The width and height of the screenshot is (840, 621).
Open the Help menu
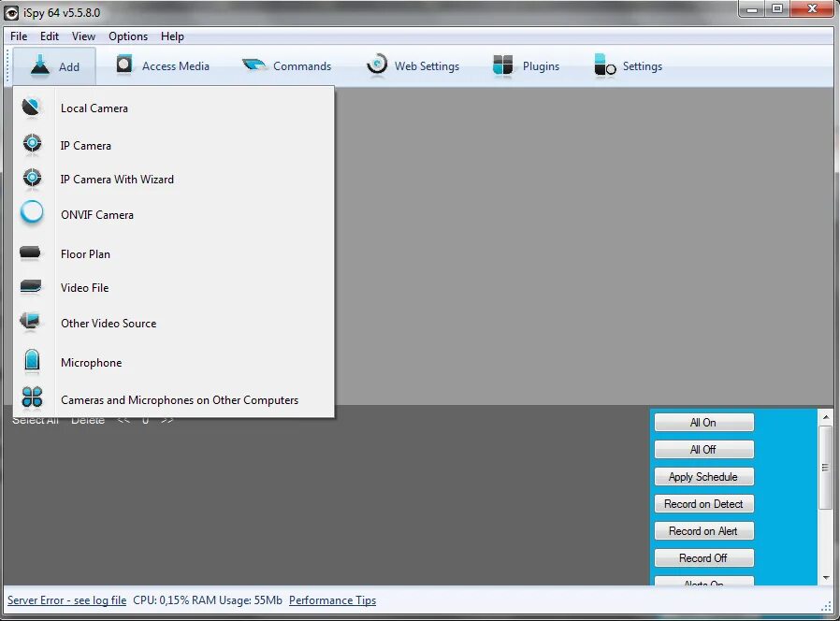[x=172, y=36]
